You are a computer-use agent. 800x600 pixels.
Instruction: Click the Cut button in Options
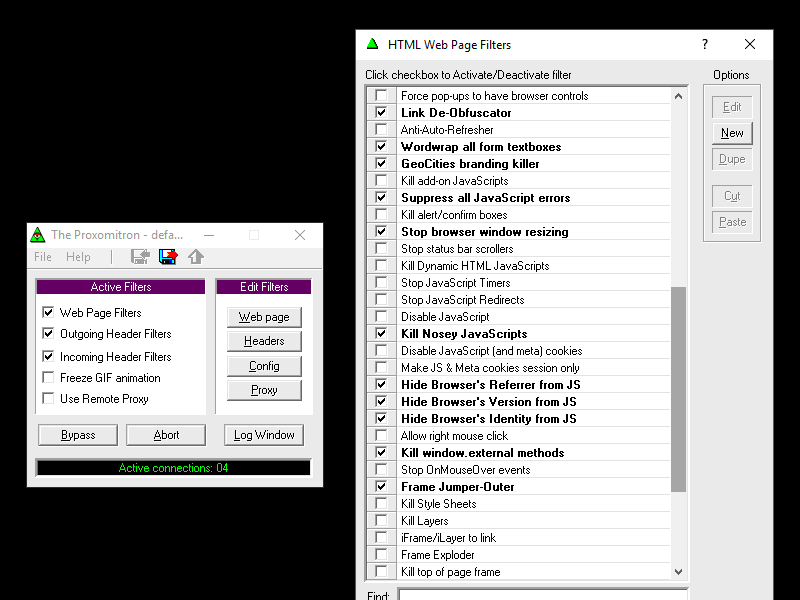732,196
